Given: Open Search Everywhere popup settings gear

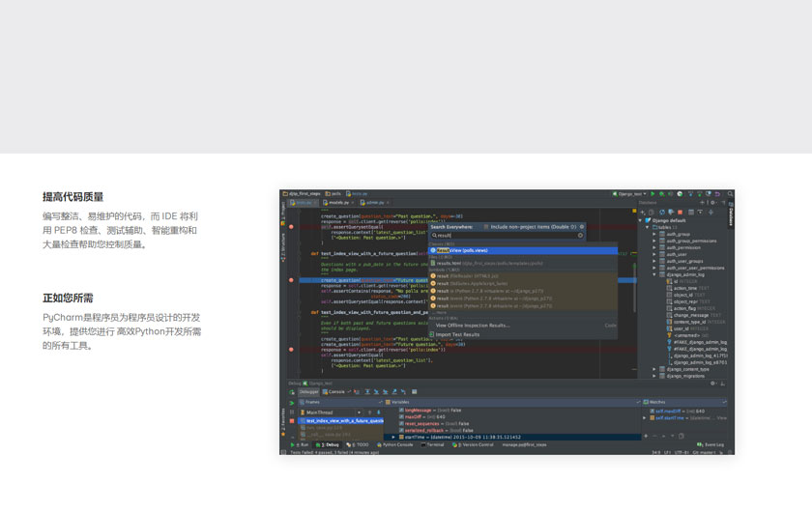Looking at the screenshot, I should (582, 227).
